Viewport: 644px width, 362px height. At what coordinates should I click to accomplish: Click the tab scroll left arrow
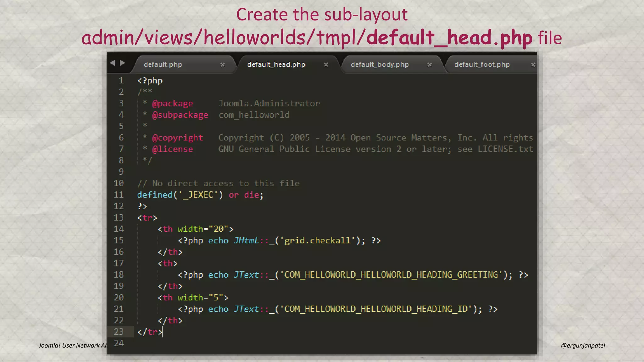[112, 63]
